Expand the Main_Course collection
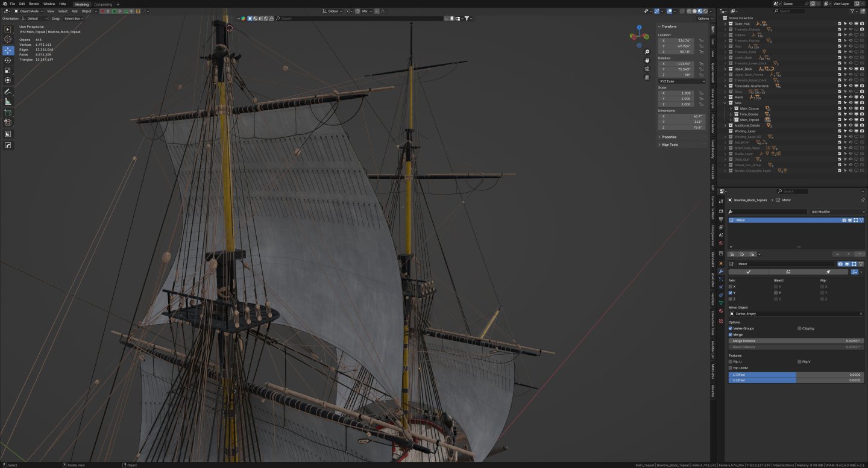868x468 pixels. click(x=731, y=108)
